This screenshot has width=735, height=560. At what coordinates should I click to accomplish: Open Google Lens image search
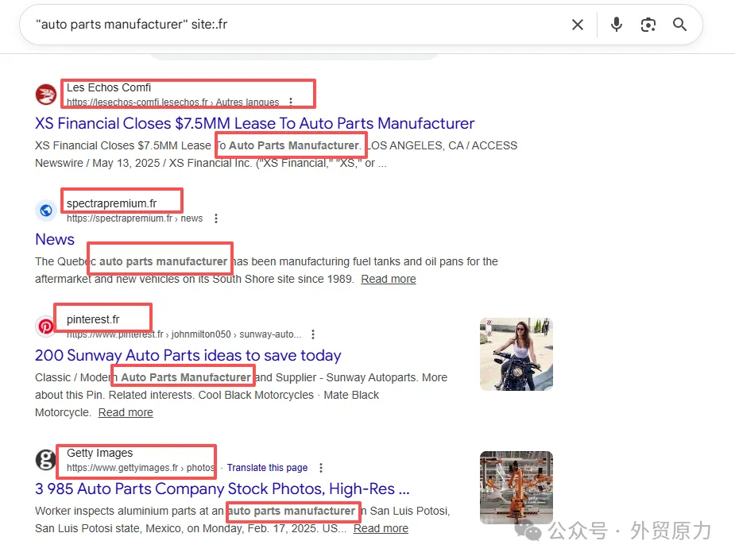(648, 25)
